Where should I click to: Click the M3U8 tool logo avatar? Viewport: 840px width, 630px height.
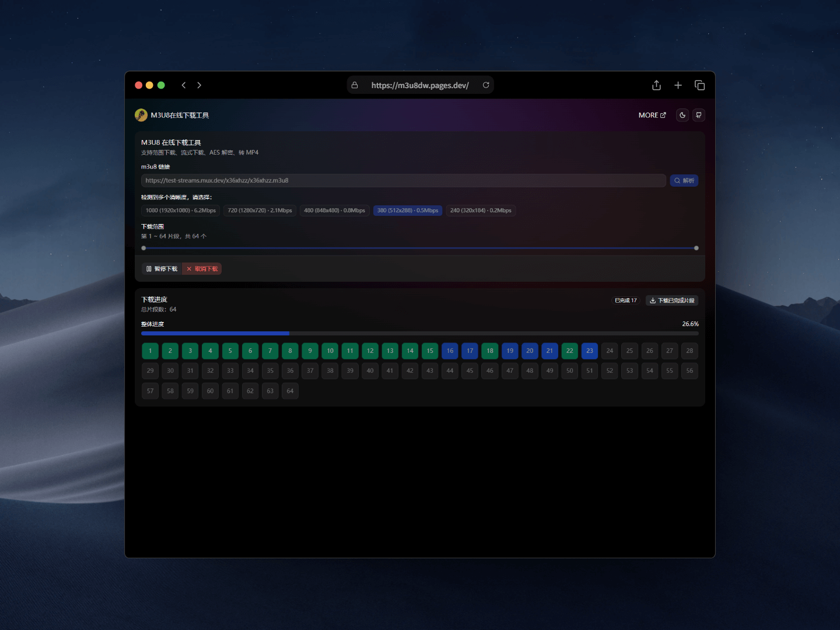(x=141, y=115)
